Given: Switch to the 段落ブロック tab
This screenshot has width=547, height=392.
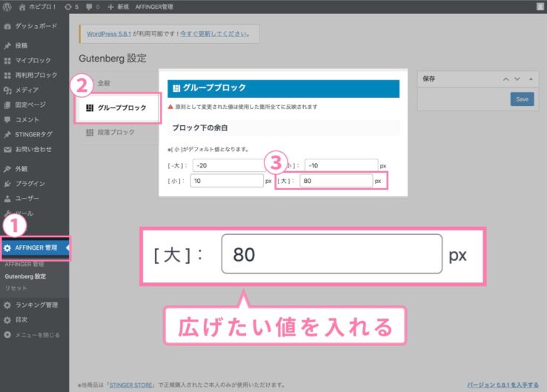Looking at the screenshot, I should tap(119, 133).
